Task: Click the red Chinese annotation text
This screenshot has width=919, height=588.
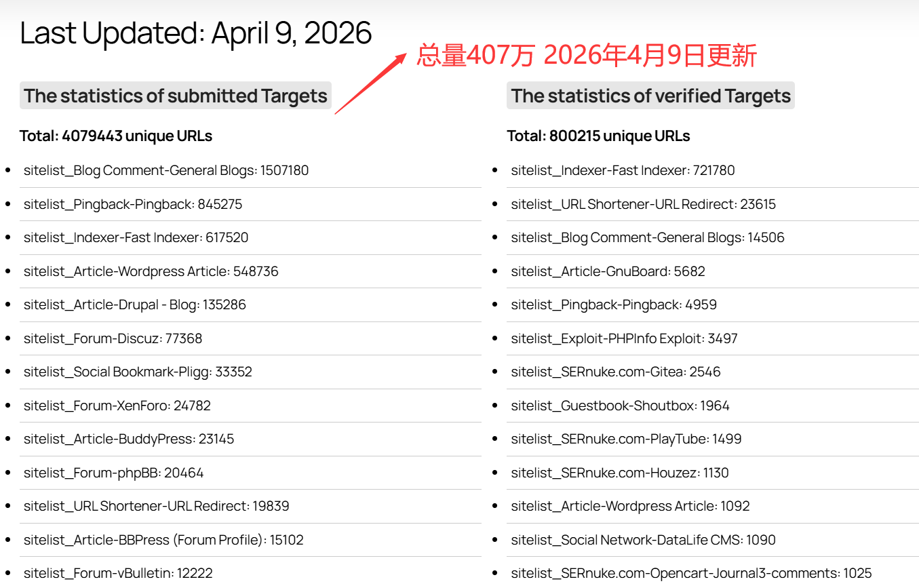Action: 586,56
